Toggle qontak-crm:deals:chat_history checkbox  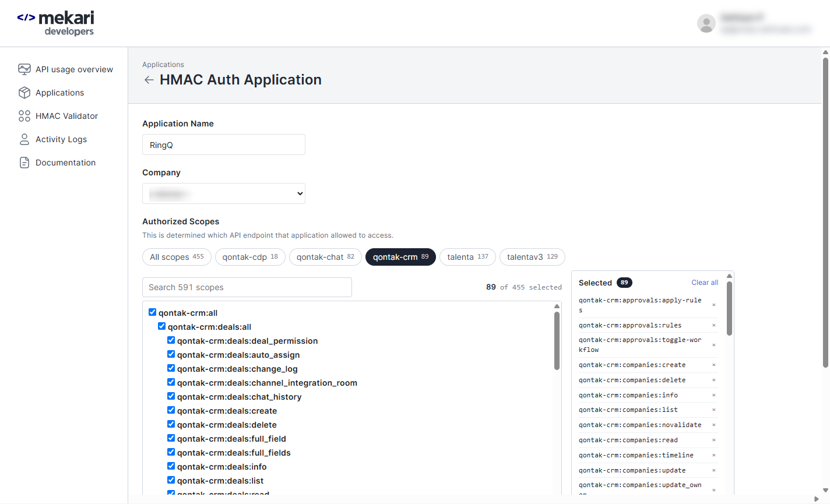point(171,396)
